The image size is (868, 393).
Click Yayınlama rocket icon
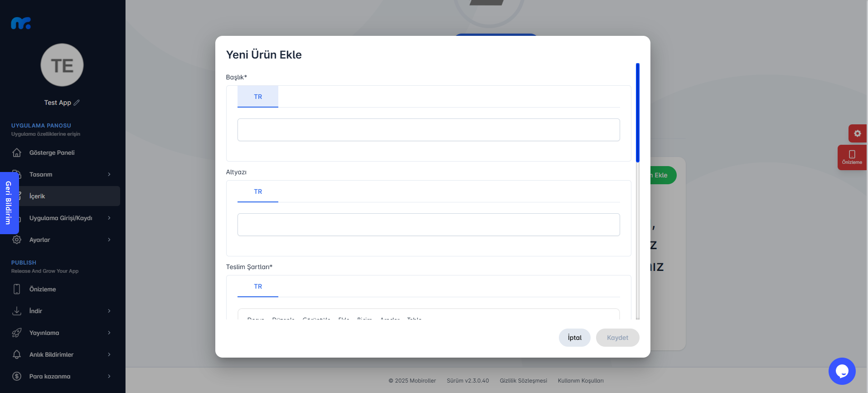17,333
